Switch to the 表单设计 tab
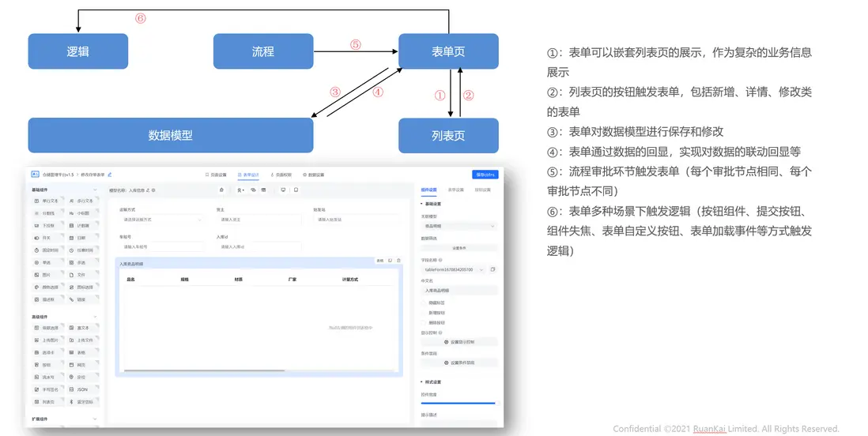 point(248,175)
